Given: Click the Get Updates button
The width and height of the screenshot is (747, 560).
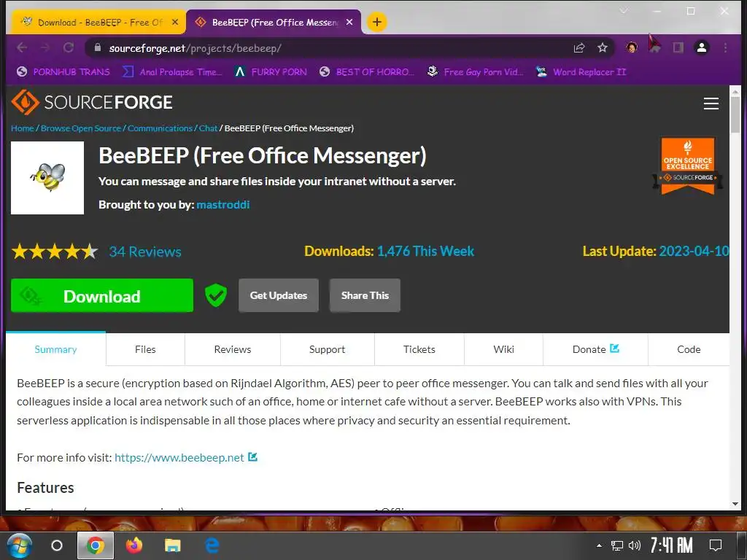Looking at the screenshot, I should 278,295.
